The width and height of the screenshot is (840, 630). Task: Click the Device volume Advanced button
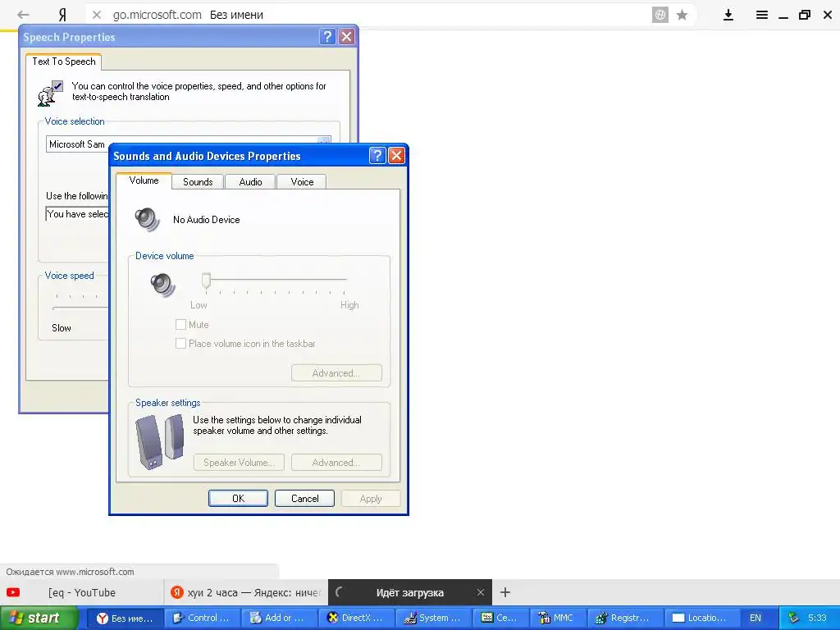pos(336,373)
